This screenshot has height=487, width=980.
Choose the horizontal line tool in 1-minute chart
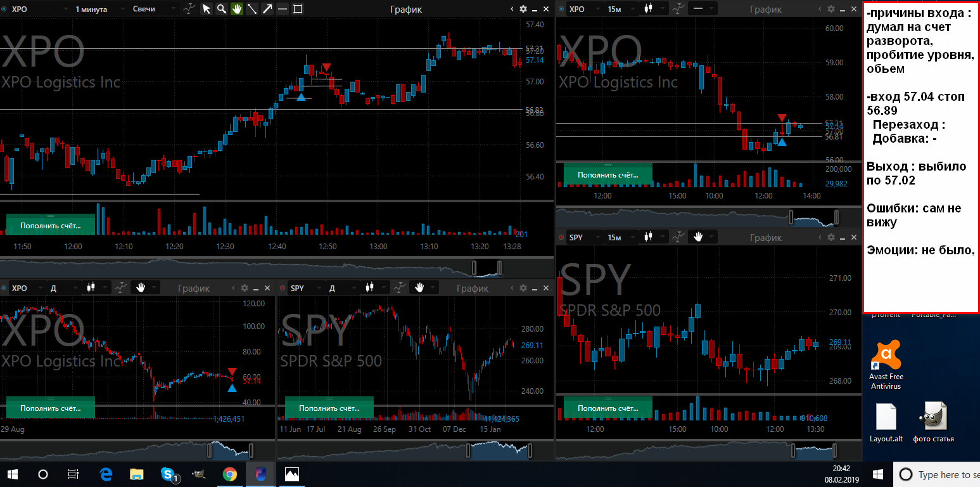tap(283, 9)
